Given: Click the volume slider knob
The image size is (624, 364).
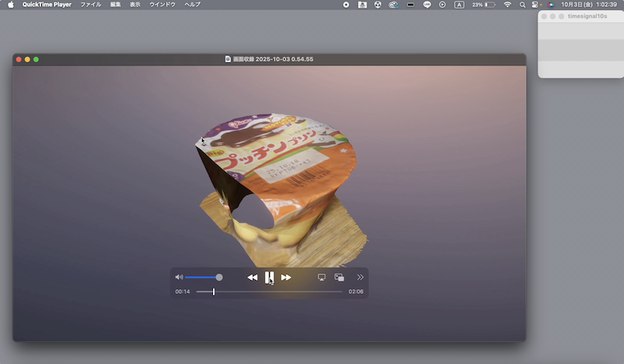Looking at the screenshot, I should click(x=219, y=277).
